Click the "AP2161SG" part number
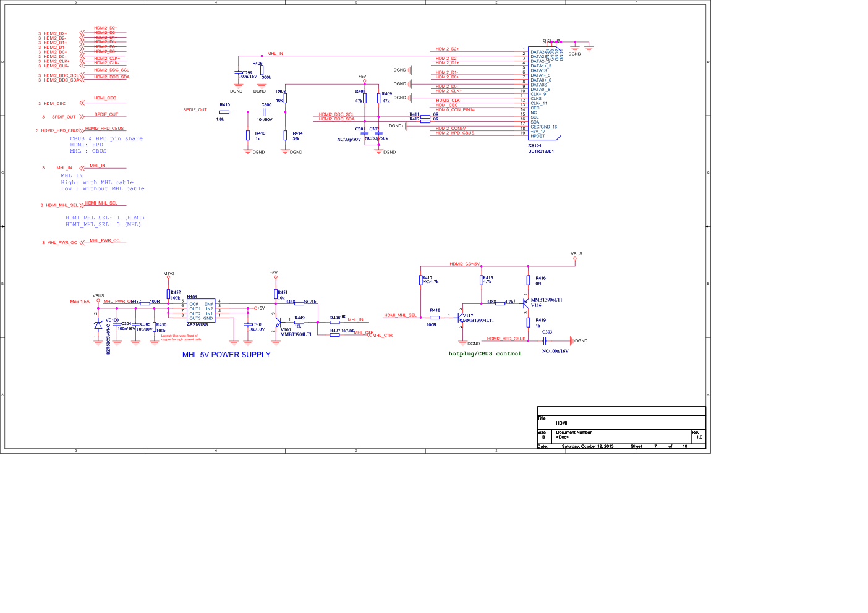This screenshot has height=613, width=868. 197,325
